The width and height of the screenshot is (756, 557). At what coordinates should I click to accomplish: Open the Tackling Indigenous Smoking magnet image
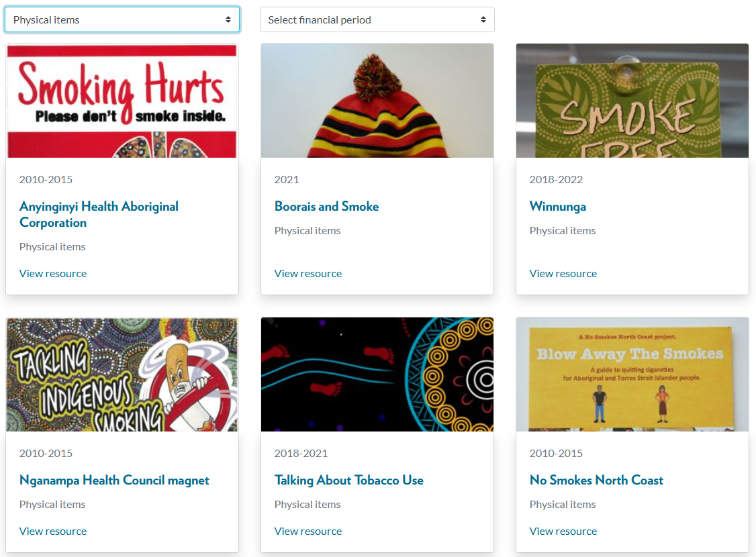point(122,374)
